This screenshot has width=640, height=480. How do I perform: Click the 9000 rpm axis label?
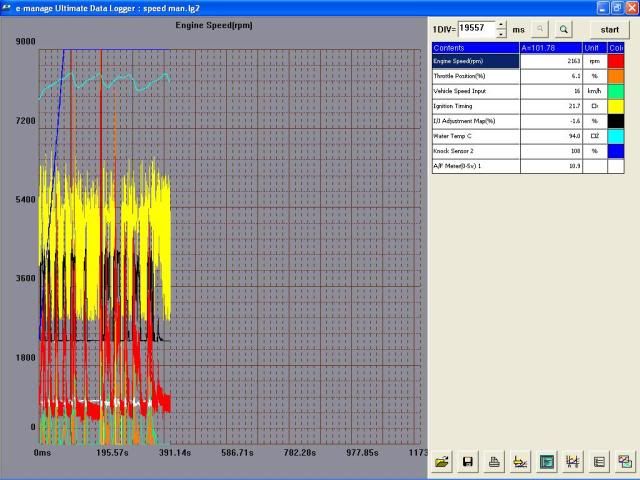pos(25,41)
